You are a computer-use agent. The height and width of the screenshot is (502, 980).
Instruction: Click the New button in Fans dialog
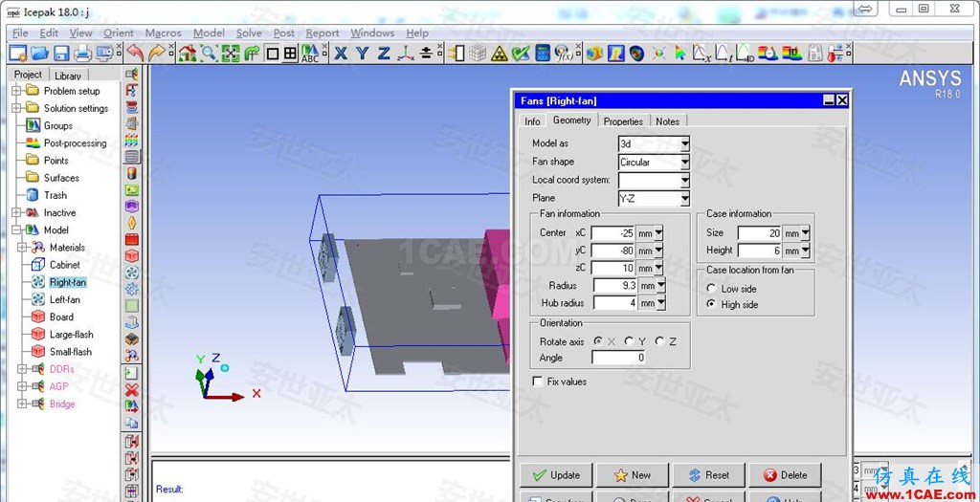click(x=633, y=475)
